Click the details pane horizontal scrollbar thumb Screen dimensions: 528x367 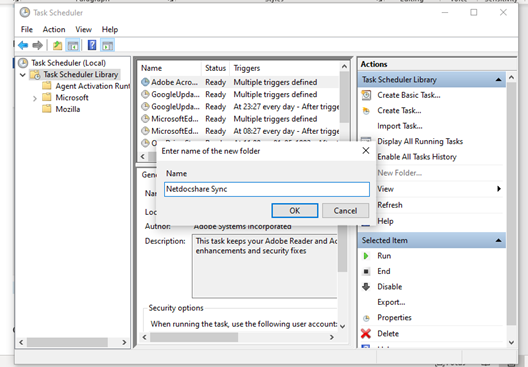[194, 337]
